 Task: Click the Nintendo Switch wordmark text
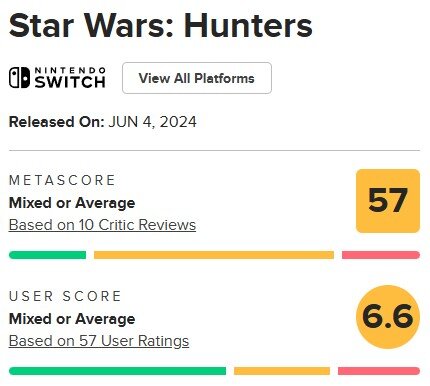(x=70, y=78)
